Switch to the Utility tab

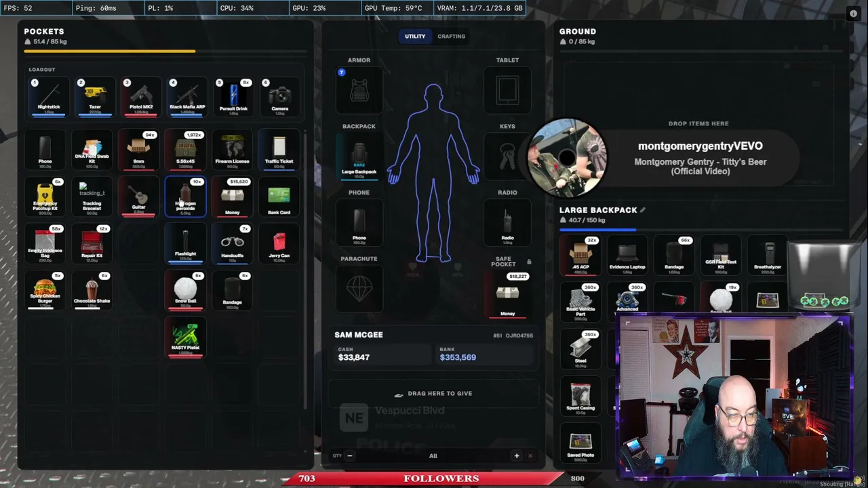(x=415, y=36)
